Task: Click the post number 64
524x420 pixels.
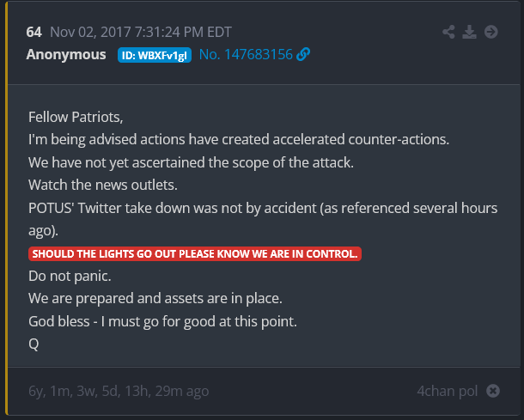Action: (34, 32)
